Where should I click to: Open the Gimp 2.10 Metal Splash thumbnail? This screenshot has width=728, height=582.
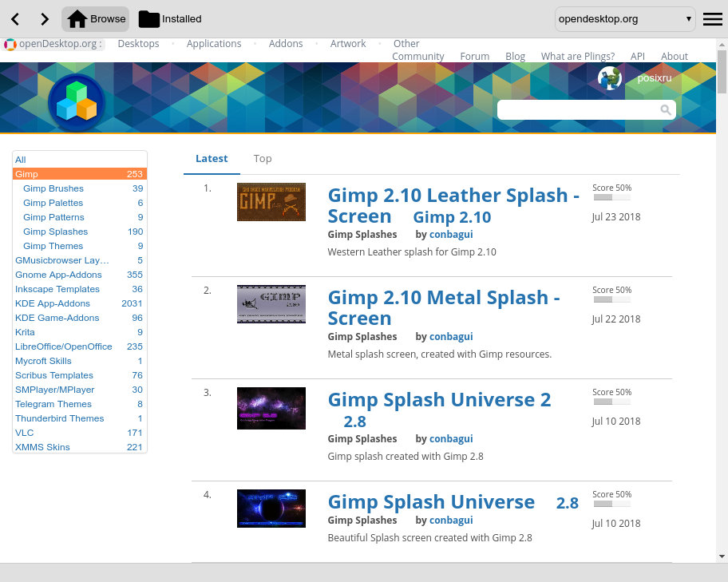coord(271,304)
